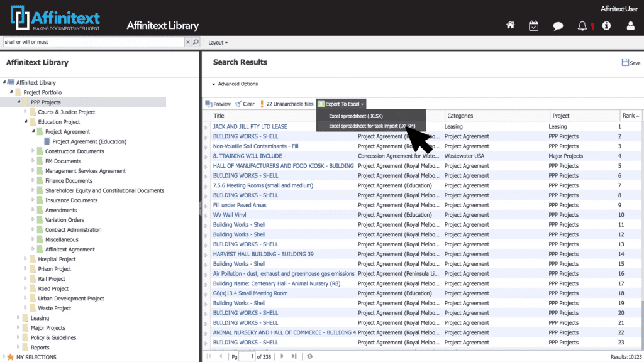
Task: Refresh the results grid
Action: coord(310,356)
